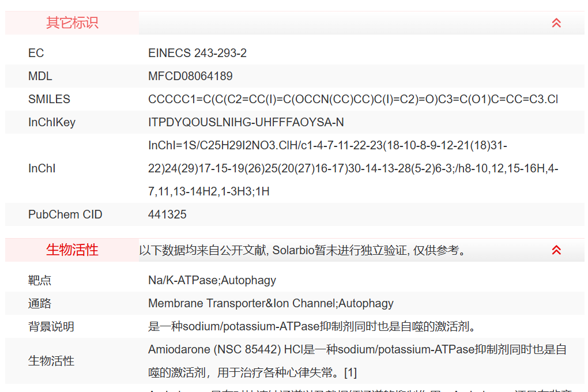Viewport: 588px width, 392px height.
Task: Click the SMILES string value
Action: 353,99
